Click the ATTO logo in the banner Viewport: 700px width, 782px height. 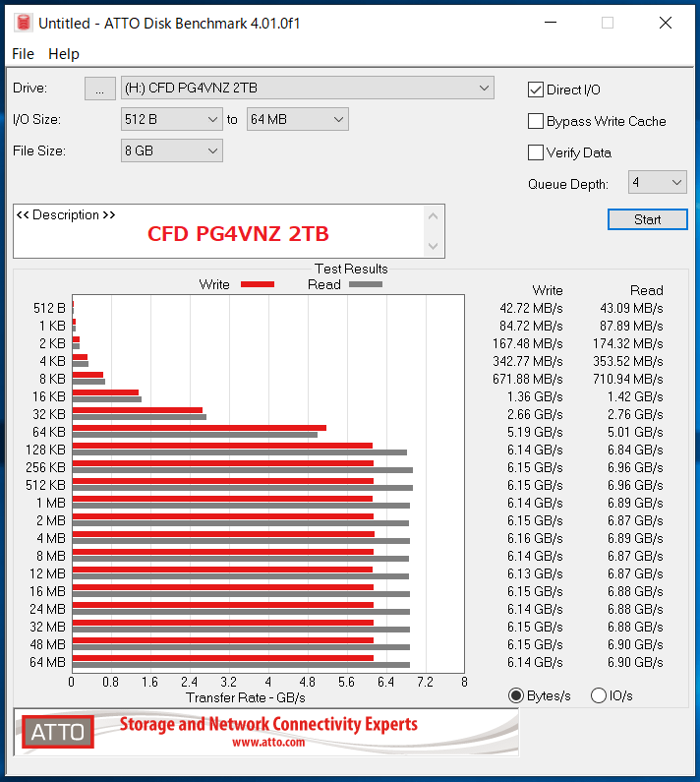click(57, 732)
